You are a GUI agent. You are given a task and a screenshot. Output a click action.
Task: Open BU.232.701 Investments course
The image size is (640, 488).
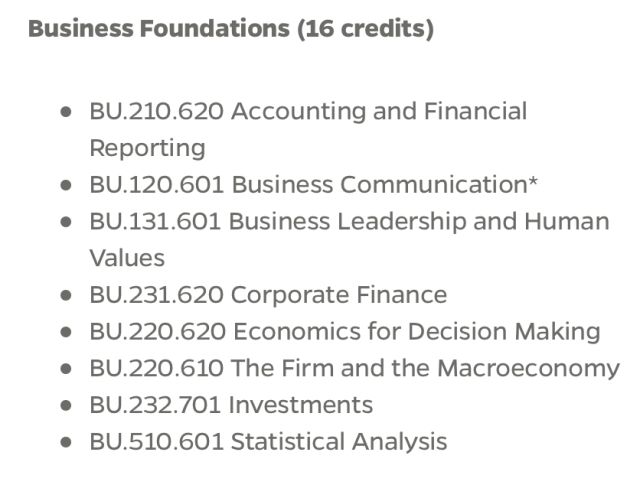pyautogui.click(x=231, y=405)
